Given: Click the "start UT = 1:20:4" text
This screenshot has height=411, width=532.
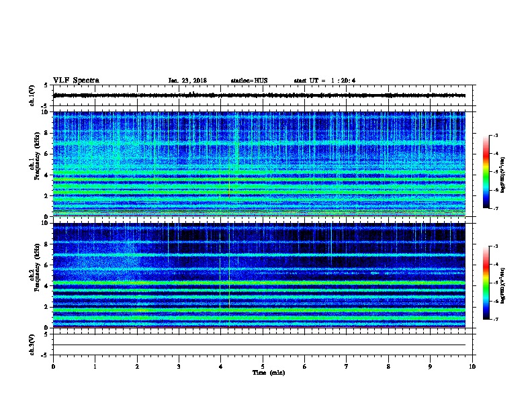Looking at the screenshot, I should coord(324,81).
